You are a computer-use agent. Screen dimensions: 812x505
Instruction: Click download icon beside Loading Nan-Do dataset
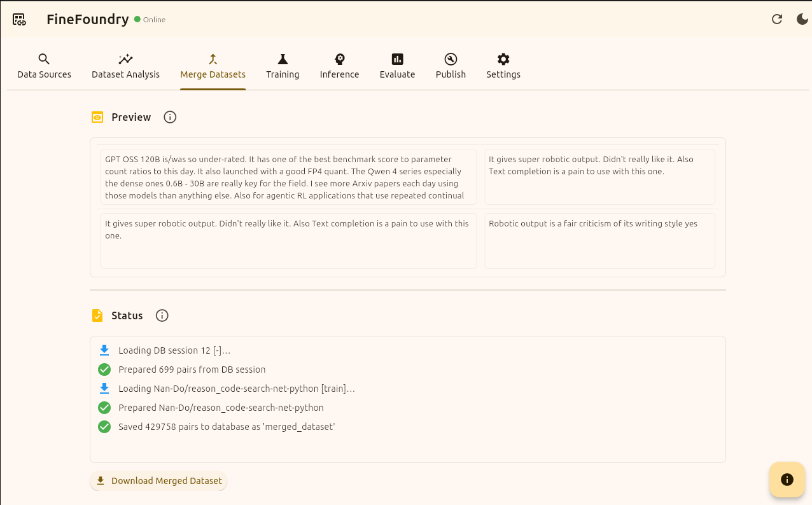click(x=104, y=389)
